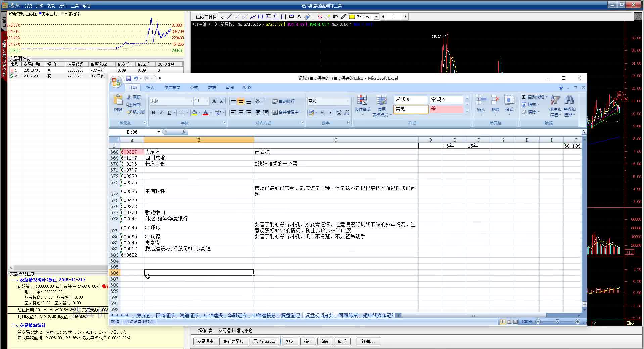
Task: Click the red font color swatch button
Action: tap(205, 113)
